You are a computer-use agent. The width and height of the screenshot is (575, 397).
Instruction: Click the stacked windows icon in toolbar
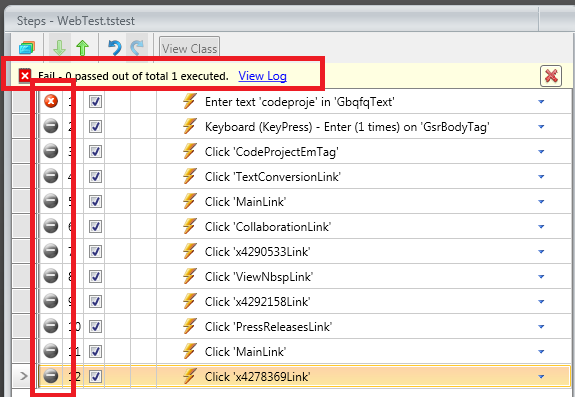tap(27, 48)
